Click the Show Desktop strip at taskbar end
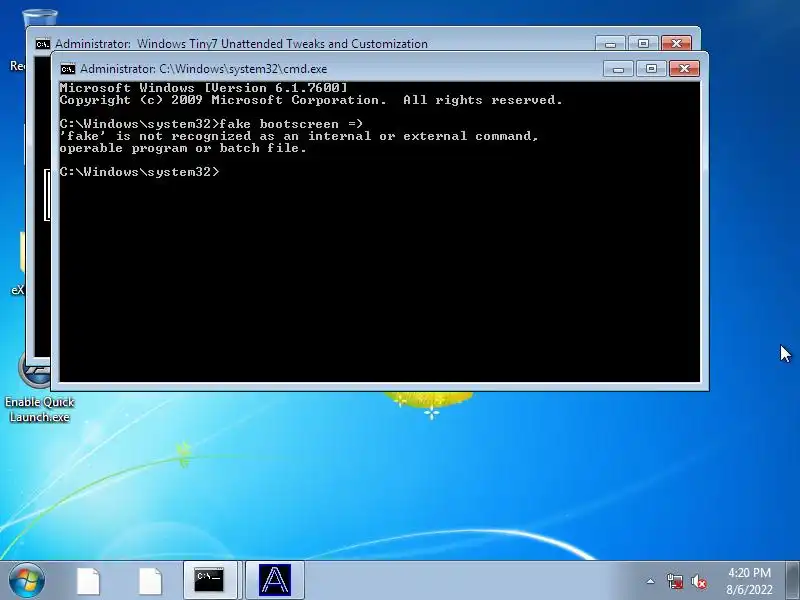 tap(792, 580)
